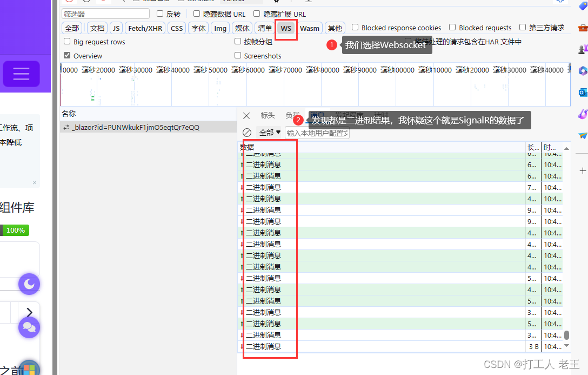Enable Big request rows checkbox

[x=67, y=41]
